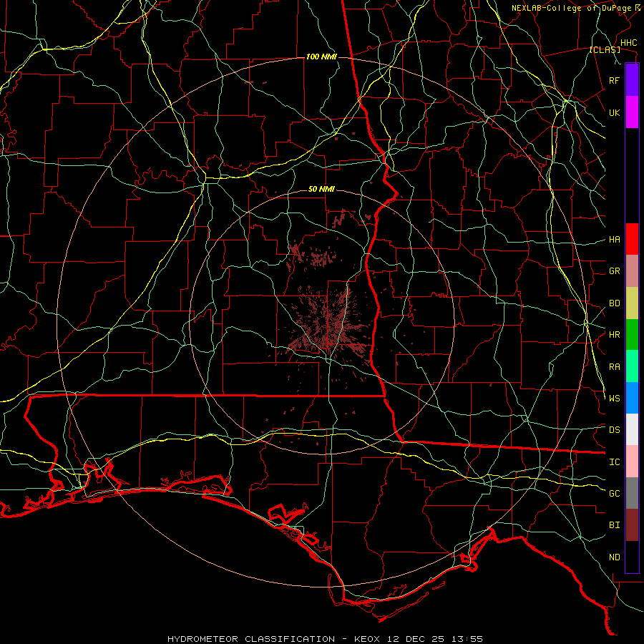Click the HR green legend swatch
The width and height of the screenshot is (644, 644).
632,335
